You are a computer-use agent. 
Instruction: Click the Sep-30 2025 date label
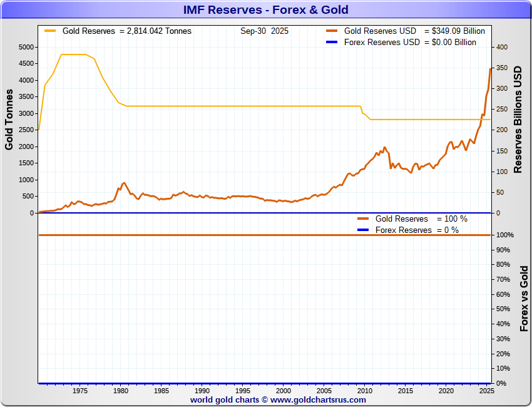pyautogui.click(x=264, y=31)
